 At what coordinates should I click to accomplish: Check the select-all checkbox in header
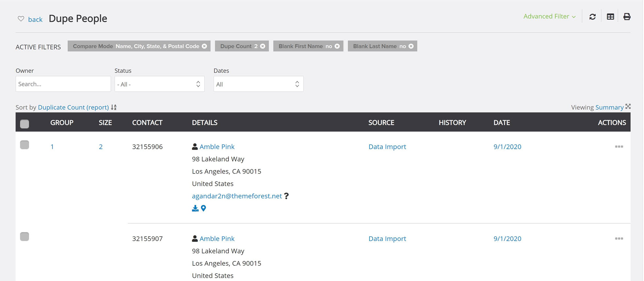click(x=25, y=124)
